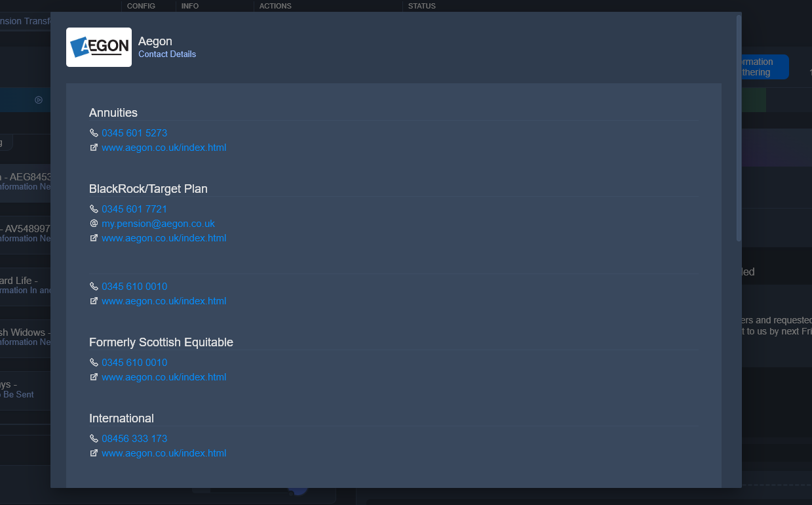Click the blue Information Gathering button in background

765,67
